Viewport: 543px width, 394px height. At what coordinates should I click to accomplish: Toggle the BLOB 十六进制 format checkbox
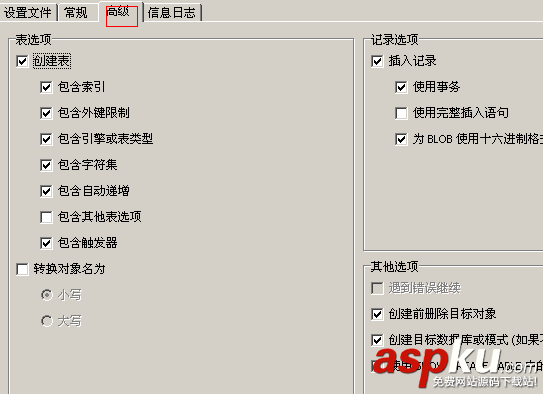(x=401, y=139)
